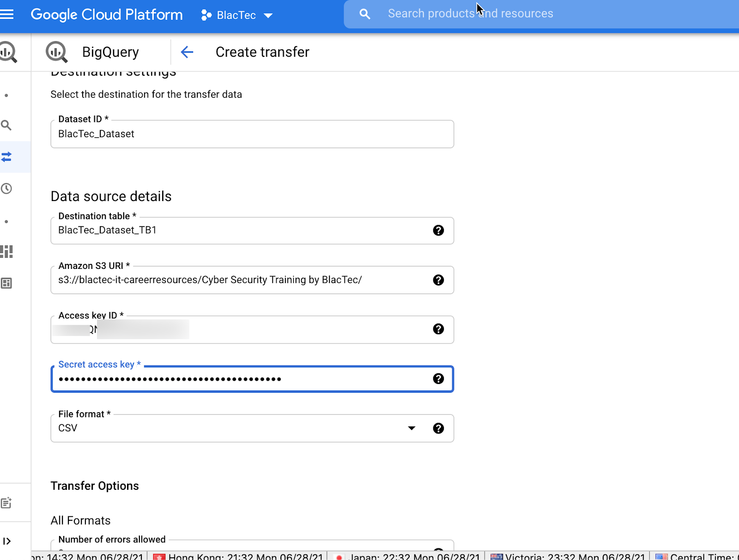Open the release notes icon in sidebar
739x560 pixels.
[x=6, y=503]
